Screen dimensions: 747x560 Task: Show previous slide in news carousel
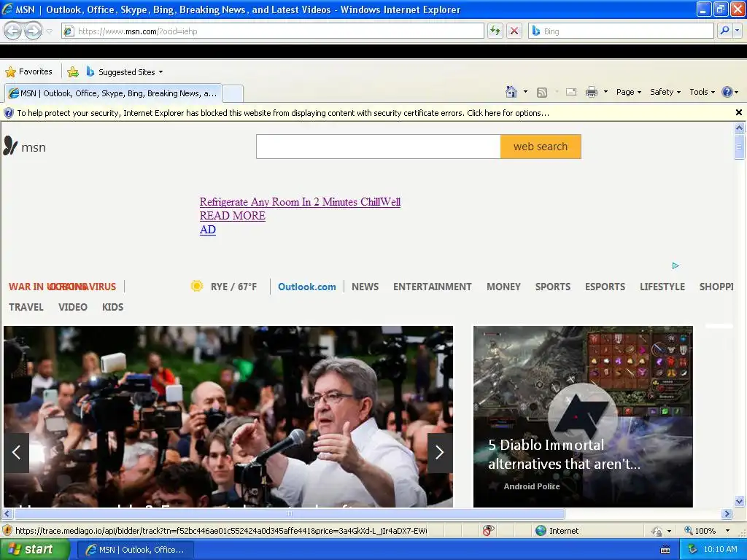[16, 452]
